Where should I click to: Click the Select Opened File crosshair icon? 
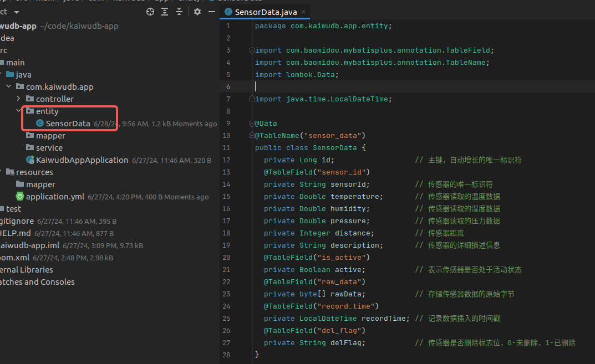tap(150, 12)
